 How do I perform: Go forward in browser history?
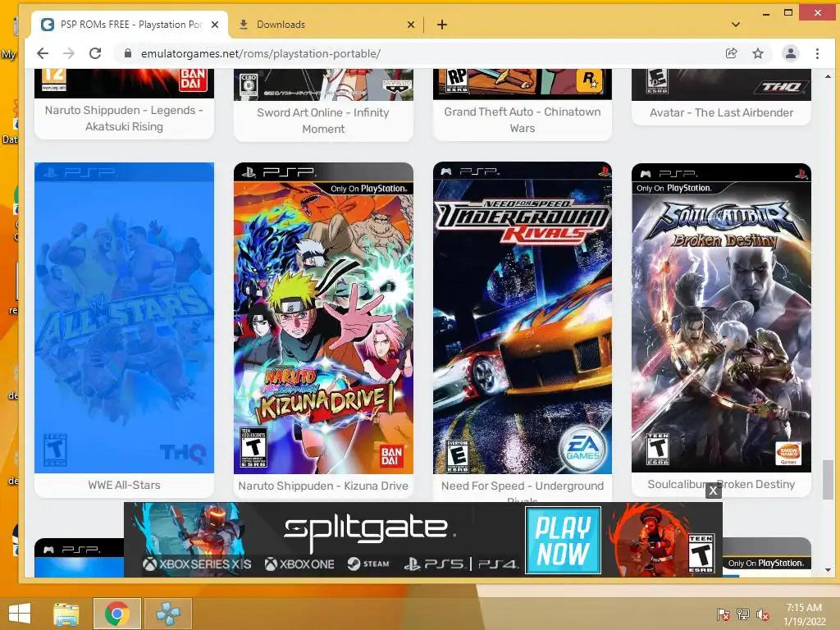pos(69,53)
